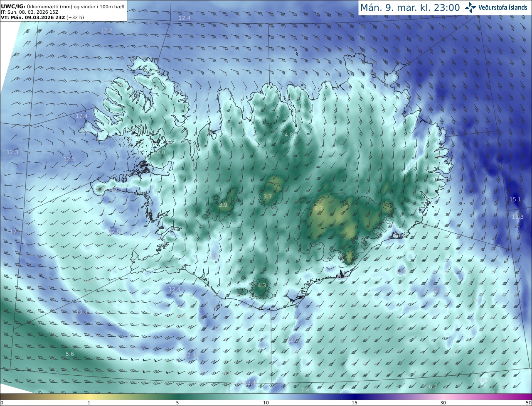The width and height of the screenshot is (532, 406).
Task: Click the 5.6 value in green band
Action: pos(70,354)
